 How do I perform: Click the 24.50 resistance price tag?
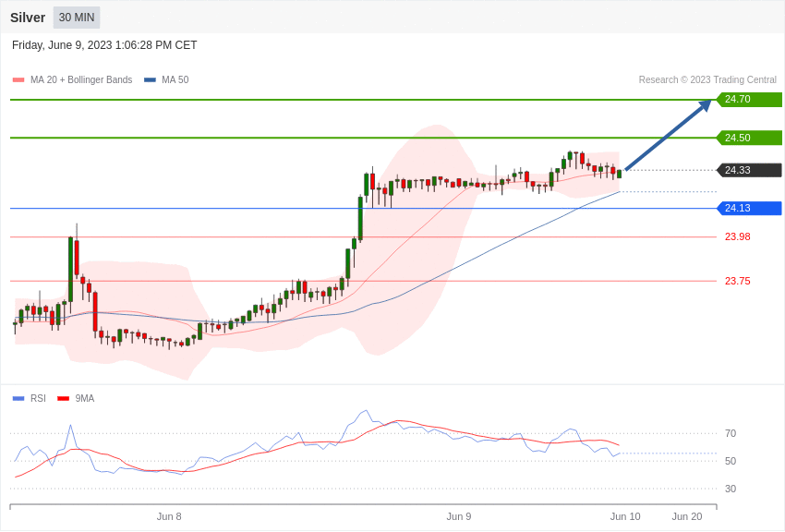pos(749,138)
